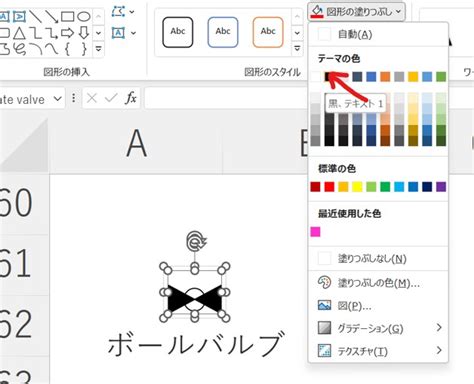The width and height of the screenshot is (474, 384).
Task: Open Insert Function fx dialog
Action: 131,98
